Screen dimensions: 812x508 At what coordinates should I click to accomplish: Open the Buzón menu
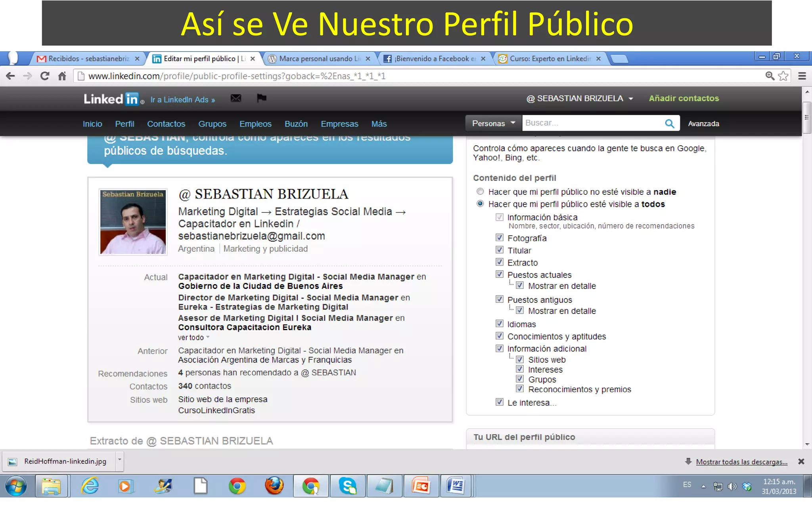[296, 124]
